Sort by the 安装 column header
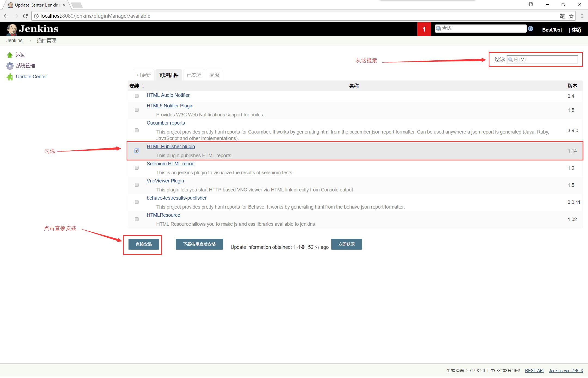The image size is (588, 378). [x=137, y=86]
